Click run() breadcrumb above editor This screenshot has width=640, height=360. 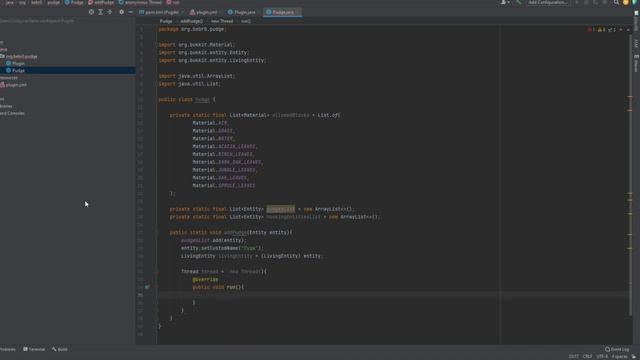tap(246, 21)
